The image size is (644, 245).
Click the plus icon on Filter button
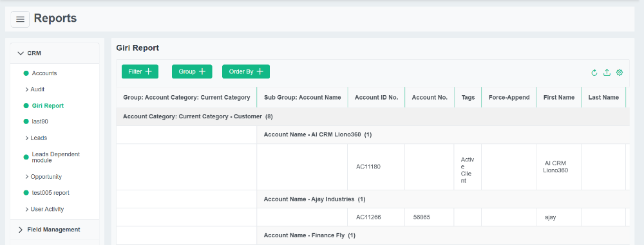149,71
